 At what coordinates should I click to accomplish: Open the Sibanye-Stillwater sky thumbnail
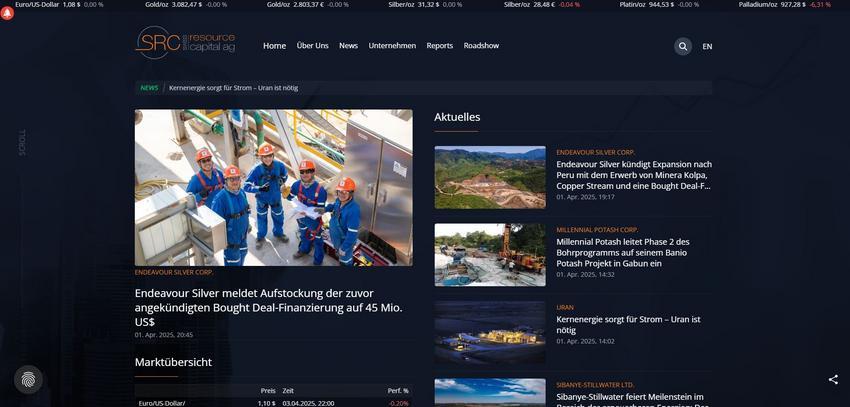coord(490,392)
